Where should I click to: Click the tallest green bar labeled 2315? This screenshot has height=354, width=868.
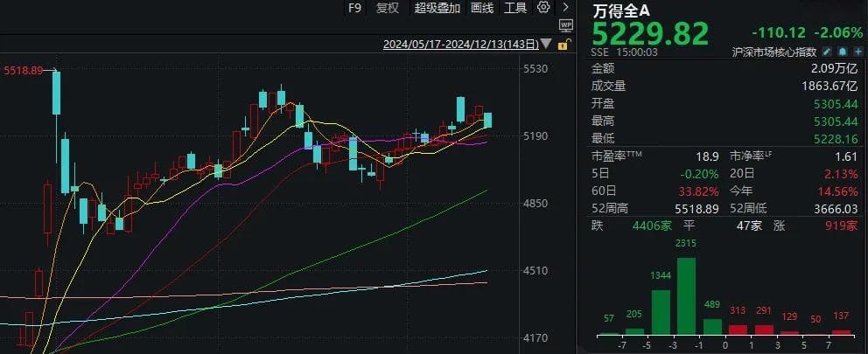pos(686,296)
